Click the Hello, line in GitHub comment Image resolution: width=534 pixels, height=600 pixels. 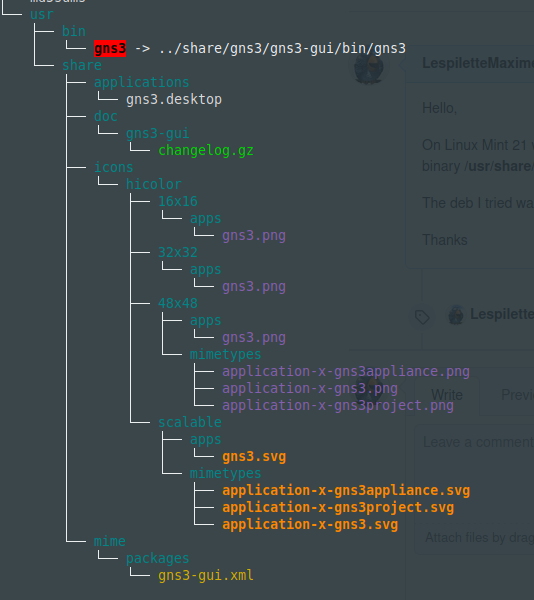click(x=440, y=108)
